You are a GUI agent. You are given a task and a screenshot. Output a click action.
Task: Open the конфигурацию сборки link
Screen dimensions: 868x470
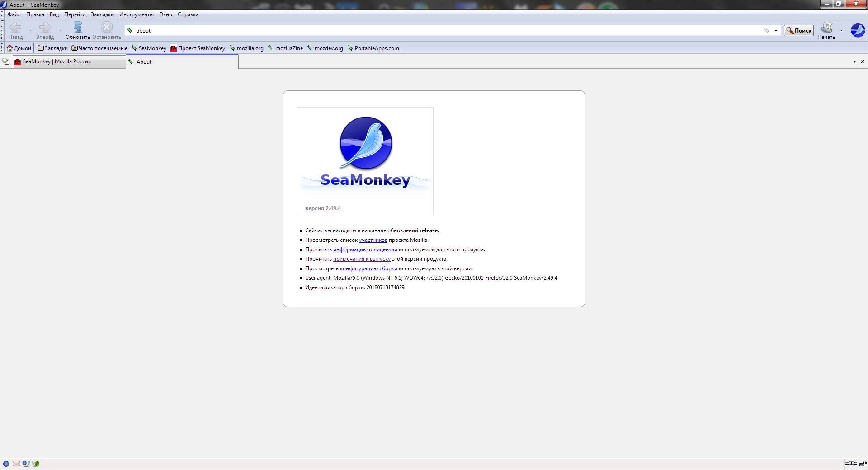click(x=368, y=268)
